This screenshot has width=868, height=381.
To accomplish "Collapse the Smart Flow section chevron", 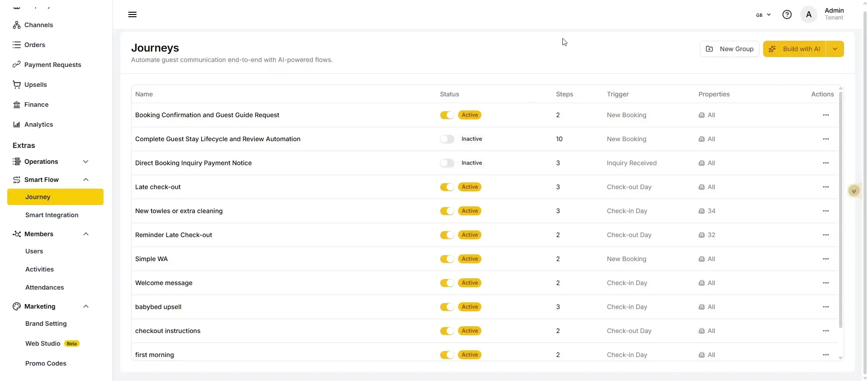I will pyautogui.click(x=86, y=180).
